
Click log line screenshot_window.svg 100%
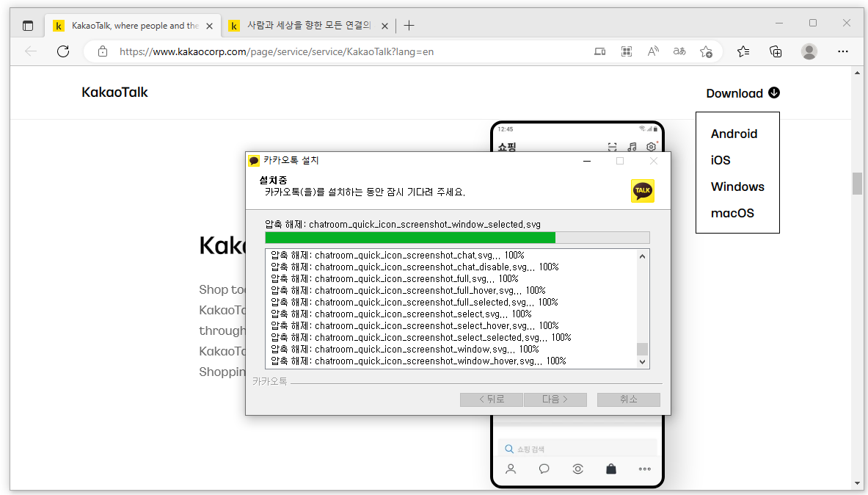(405, 349)
